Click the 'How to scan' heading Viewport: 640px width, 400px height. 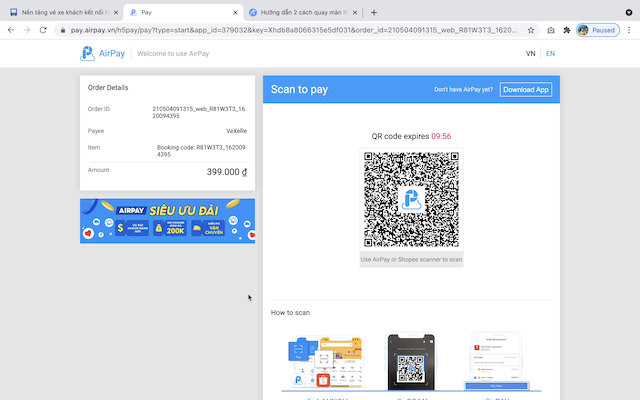point(290,313)
